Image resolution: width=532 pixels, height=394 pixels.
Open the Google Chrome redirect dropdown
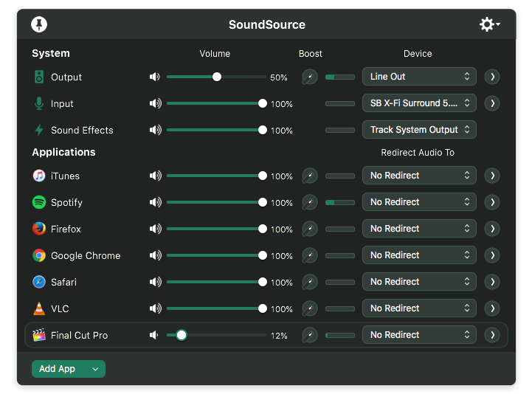pos(419,255)
